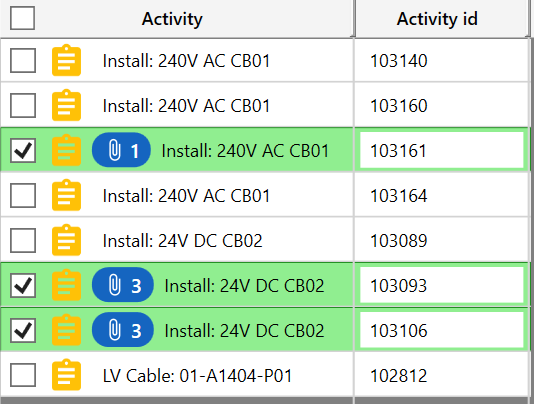Click clipboard icon for activity 103140

tap(66, 60)
